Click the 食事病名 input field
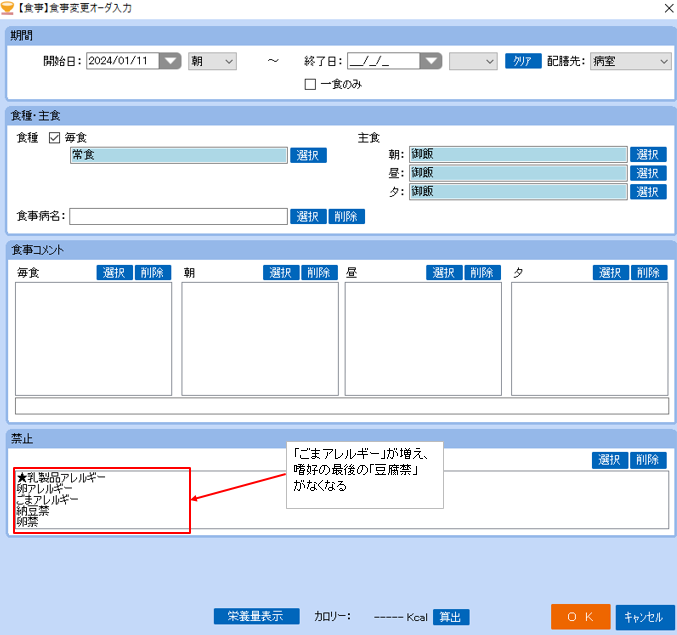 click(x=178, y=216)
